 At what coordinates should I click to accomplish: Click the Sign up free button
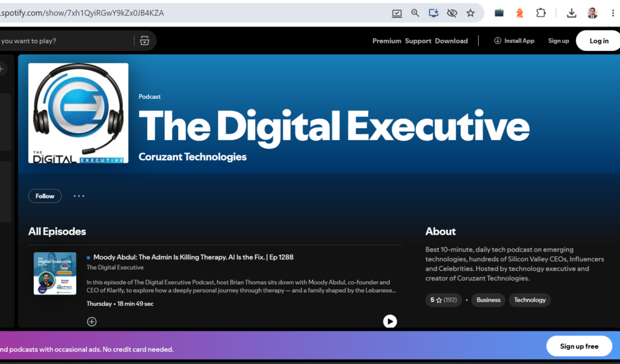pos(579,346)
